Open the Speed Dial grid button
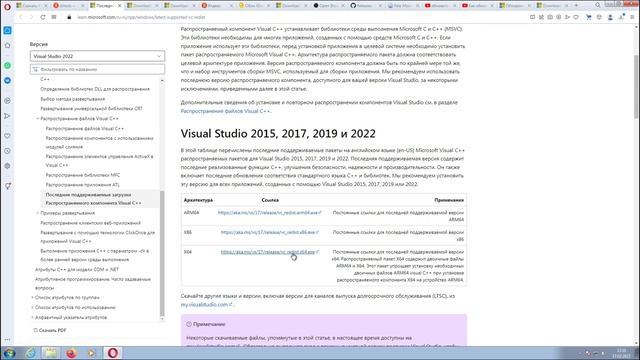The height and width of the screenshot is (360, 640). pos(54,17)
